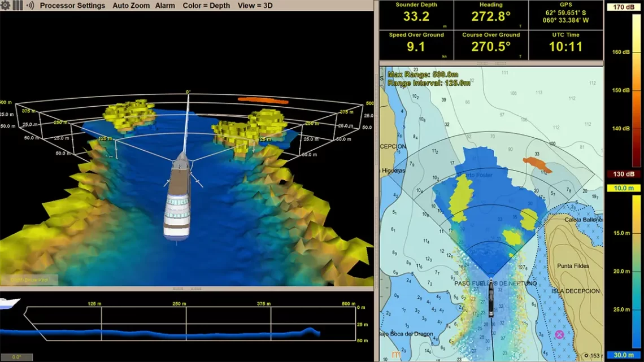
Task: Click the Puerto Foster chart label
Action: 475,175
